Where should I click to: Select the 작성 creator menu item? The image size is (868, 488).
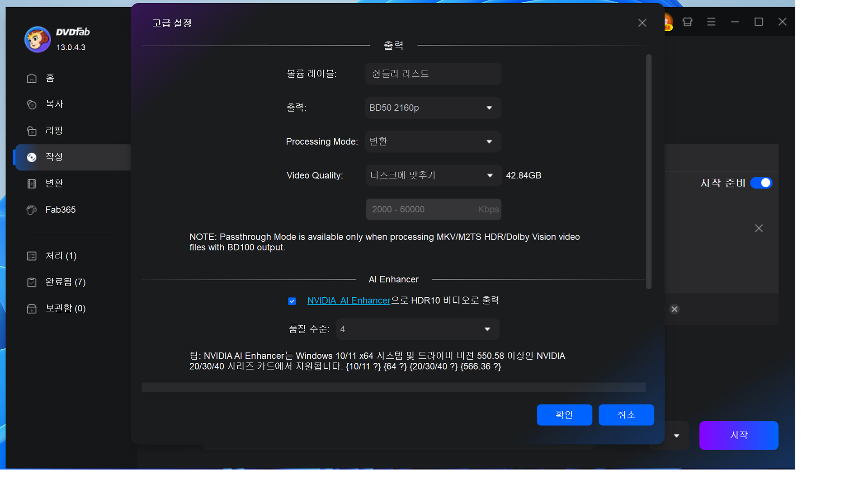(54, 157)
